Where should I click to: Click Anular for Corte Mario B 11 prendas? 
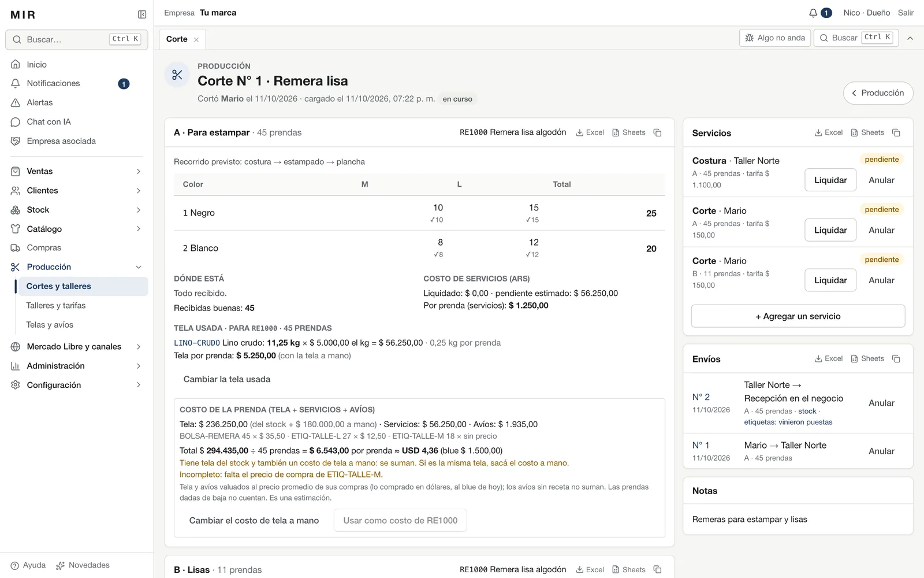point(881,280)
